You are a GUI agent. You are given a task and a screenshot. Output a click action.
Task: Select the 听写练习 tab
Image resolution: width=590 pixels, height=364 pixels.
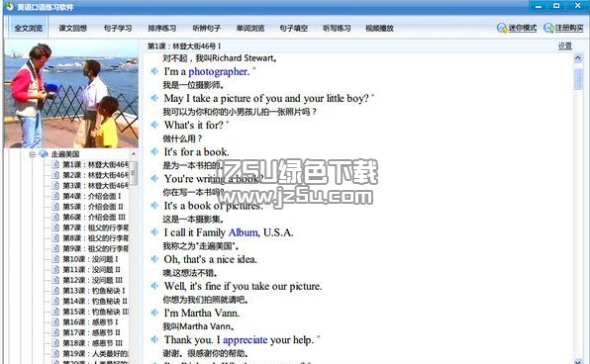coord(337,28)
